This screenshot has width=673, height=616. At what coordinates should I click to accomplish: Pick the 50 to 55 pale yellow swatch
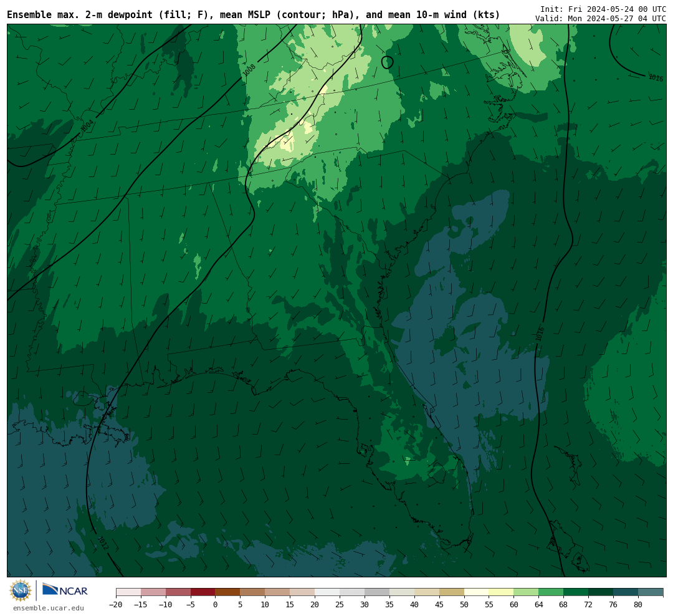[x=477, y=592]
